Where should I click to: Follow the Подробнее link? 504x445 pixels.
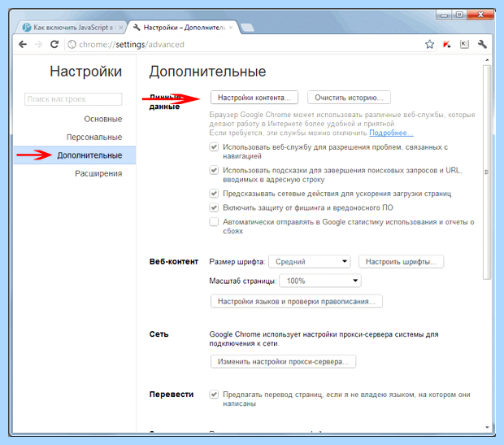pyautogui.click(x=391, y=133)
